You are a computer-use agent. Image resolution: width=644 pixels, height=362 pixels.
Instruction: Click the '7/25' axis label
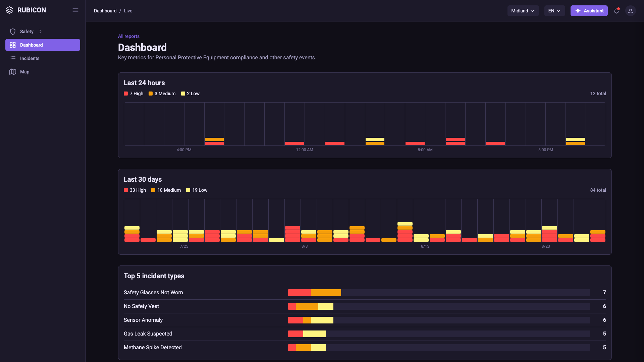point(184,246)
